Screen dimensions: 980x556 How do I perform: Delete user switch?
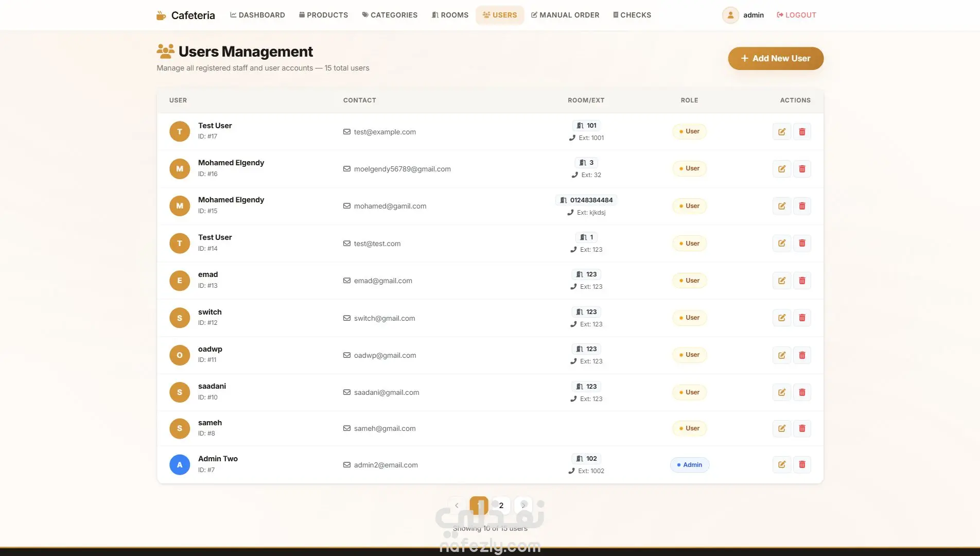802,318
